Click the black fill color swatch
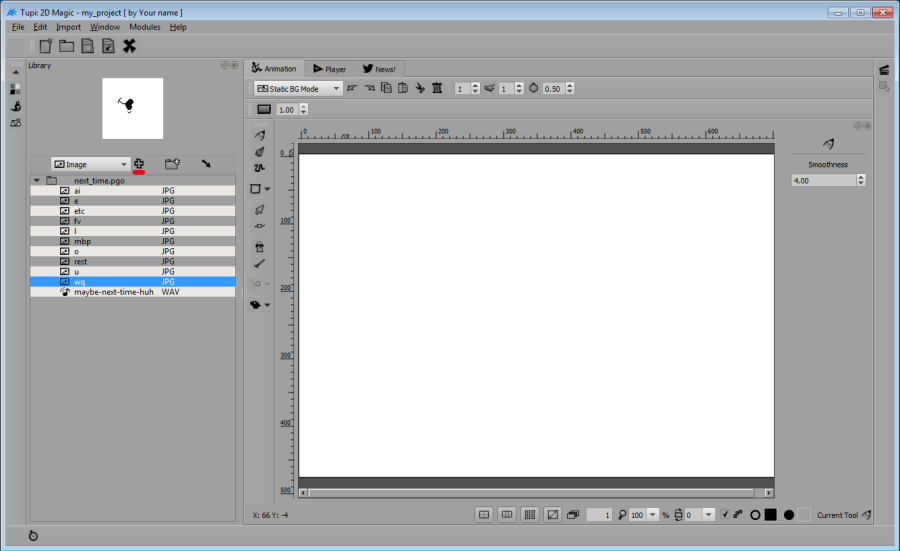The image size is (900, 551). click(771, 514)
